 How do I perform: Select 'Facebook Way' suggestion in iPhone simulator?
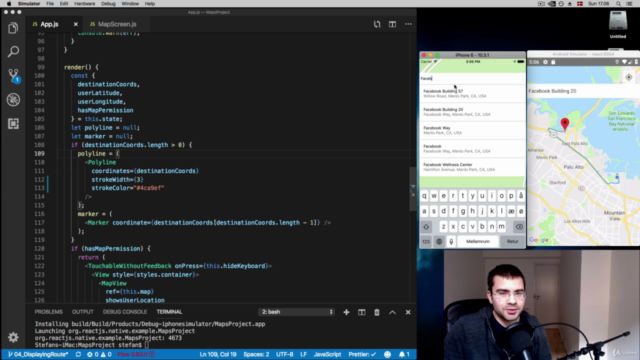pyautogui.click(x=472, y=130)
